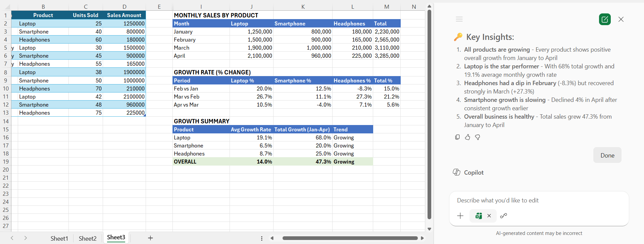Open the Copilot pane hamburger menu
This screenshot has width=644, height=244.
pyautogui.click(x=459, y=19)
